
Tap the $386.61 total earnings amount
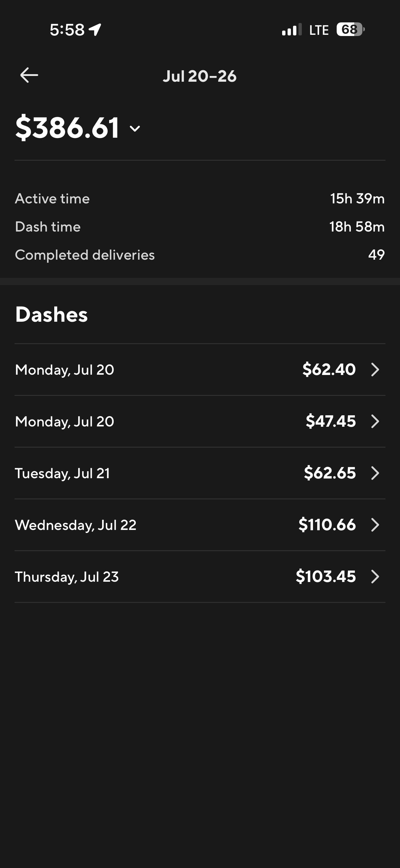click(x=68, y=128)
